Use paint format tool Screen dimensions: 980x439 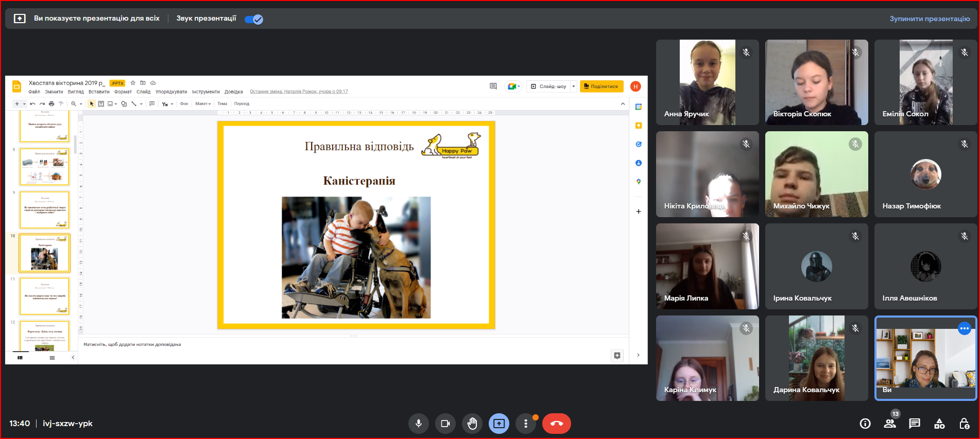(61, 104)
